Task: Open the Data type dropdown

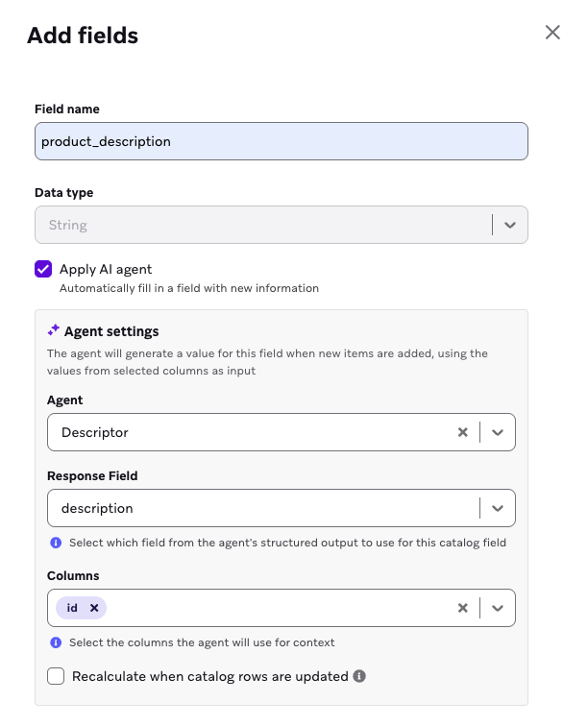Action: (510, 225)
